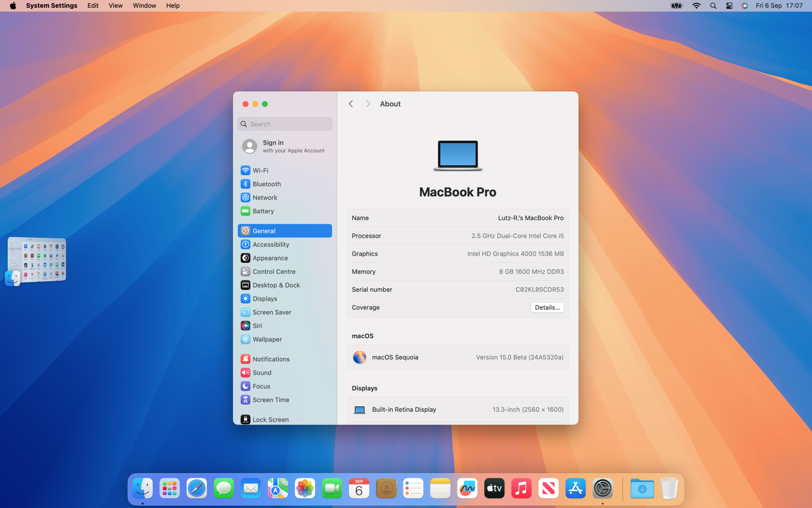Launch Safari from the Dock

[197, 488]
